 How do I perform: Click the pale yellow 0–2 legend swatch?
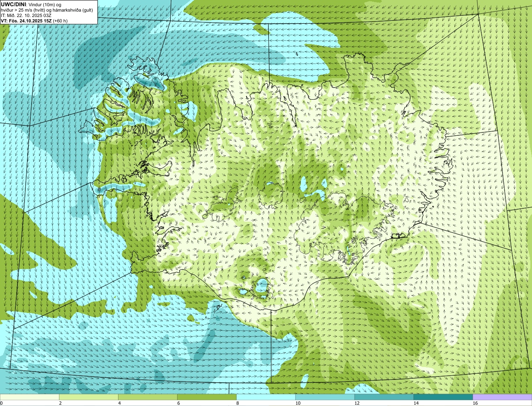[30, 397]
